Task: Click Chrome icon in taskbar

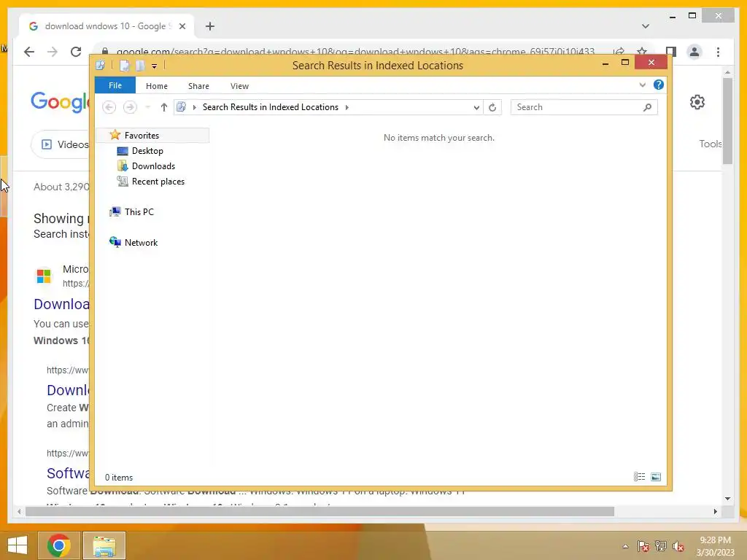Action: point(59,545)
